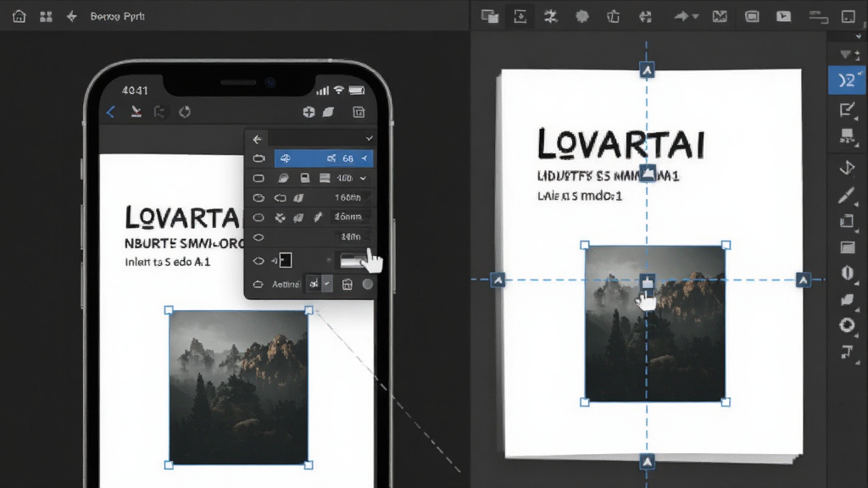Click the white gradient swatch in panel
This screenshot has width=868, height=488.
click(353, 261)
